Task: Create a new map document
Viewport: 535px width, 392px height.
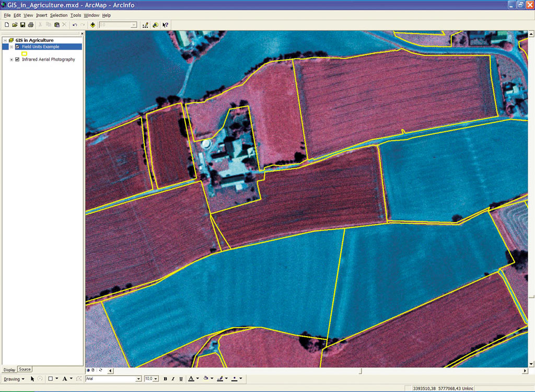Action: click(x=6, y=25)
